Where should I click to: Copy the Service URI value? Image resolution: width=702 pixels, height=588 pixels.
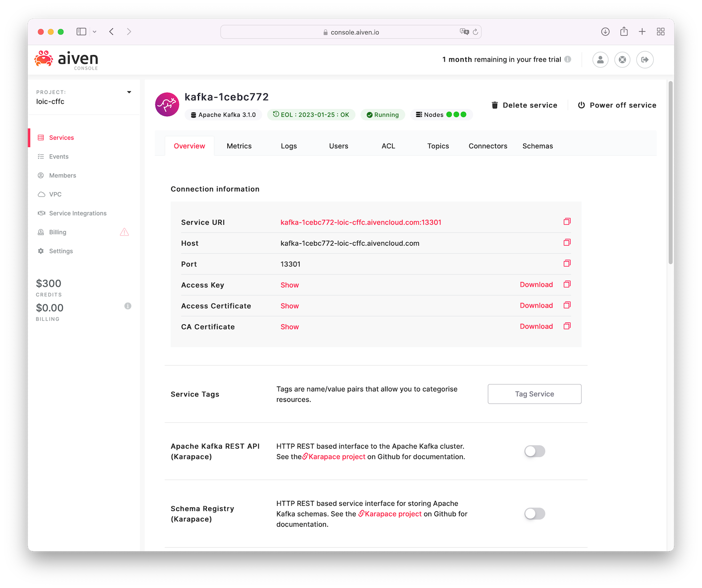click(567, 221)
